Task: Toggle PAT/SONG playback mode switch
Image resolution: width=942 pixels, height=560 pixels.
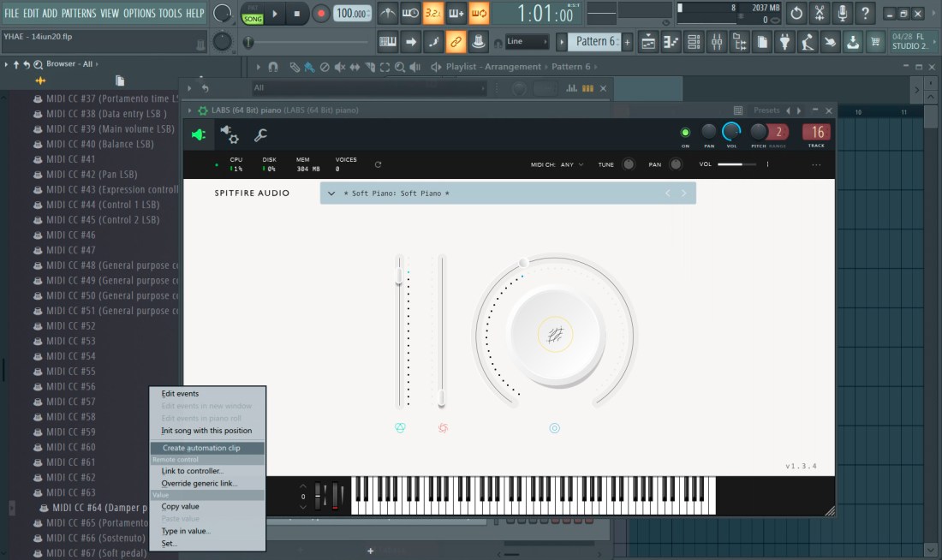Action: point(253,14)
